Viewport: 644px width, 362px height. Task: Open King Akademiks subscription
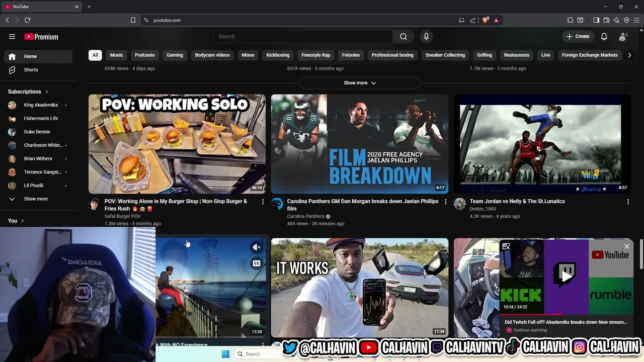pyautogui.click(x=38, y=105)
